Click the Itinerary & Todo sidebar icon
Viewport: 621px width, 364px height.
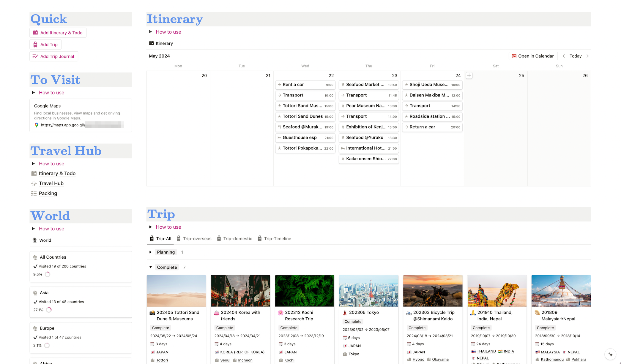tap(34, 173)
